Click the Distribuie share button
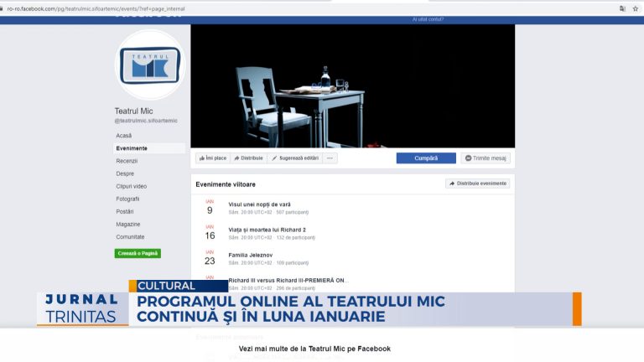Screen dimensions: 644x362 pos(248,158)
